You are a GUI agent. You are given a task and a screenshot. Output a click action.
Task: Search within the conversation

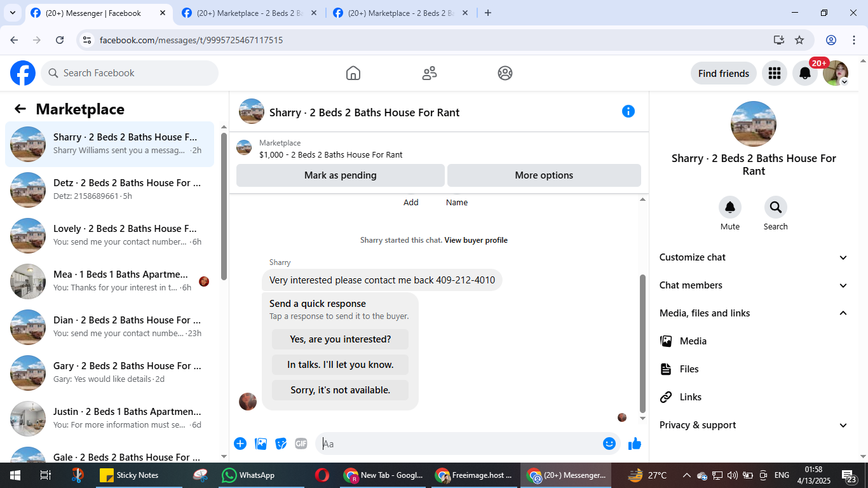point(776,207)
